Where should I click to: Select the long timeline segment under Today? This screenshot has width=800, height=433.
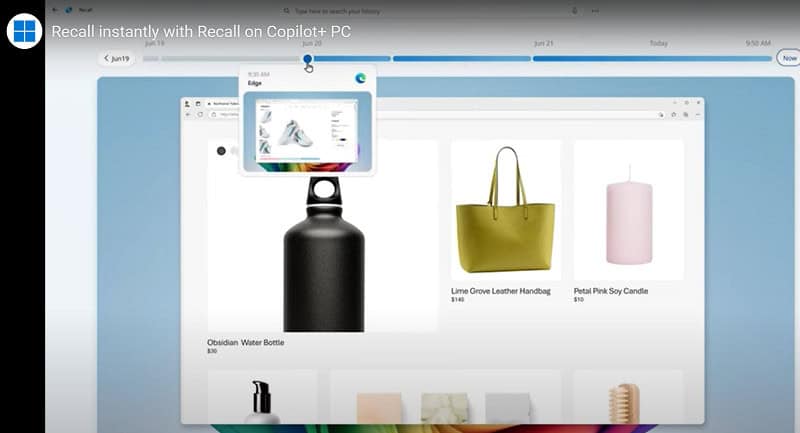[x=652, y=59]
